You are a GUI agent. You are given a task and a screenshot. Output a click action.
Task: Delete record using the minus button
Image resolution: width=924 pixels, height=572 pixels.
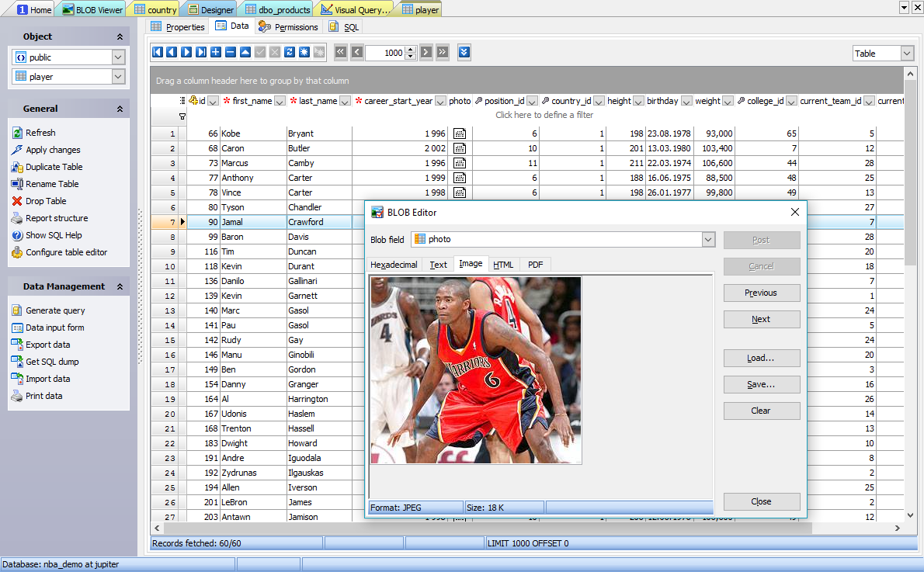[231, 53]
